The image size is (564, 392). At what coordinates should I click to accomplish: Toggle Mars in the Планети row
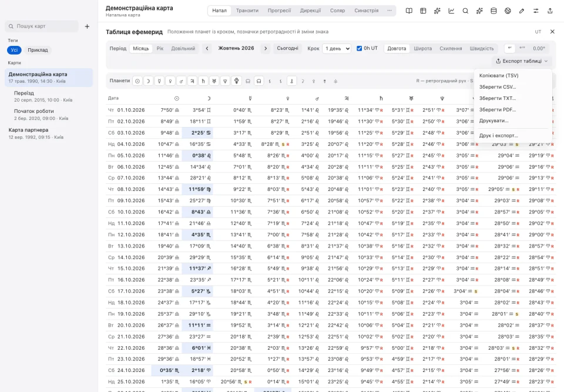coord(182,81)
